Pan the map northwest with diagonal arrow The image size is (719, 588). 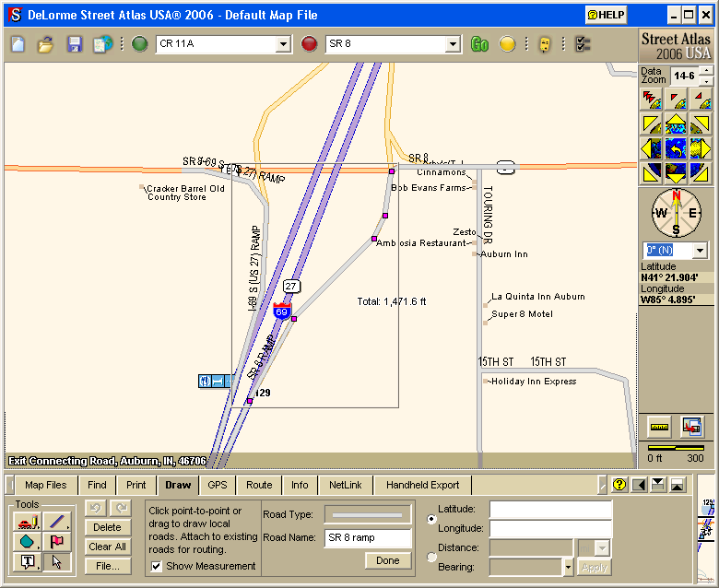coord(651,123)
